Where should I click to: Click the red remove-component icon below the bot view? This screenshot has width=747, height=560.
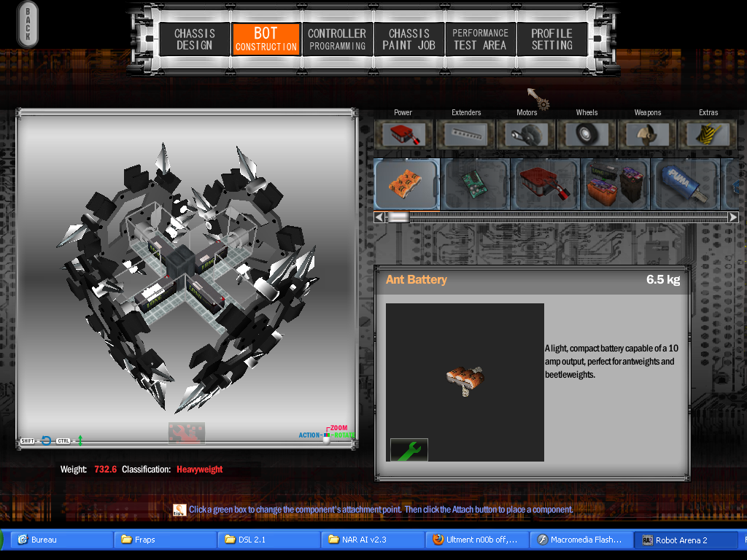pyautogui.click(x=186, y=432)
